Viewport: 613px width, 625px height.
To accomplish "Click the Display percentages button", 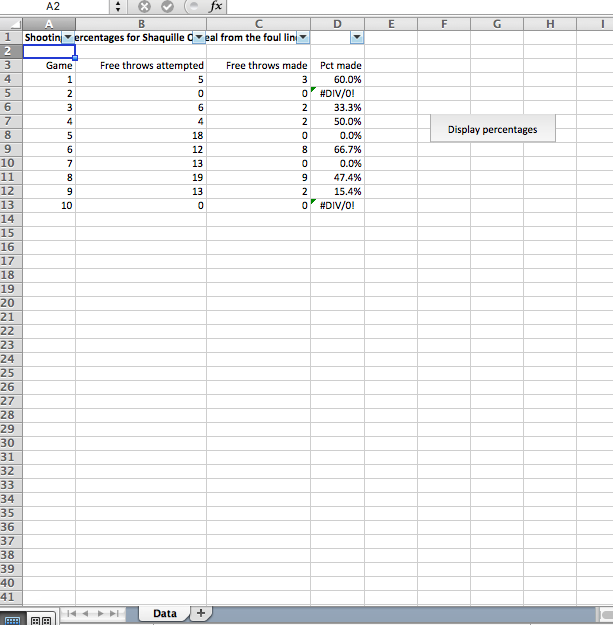I will click(x=493, y=129).
